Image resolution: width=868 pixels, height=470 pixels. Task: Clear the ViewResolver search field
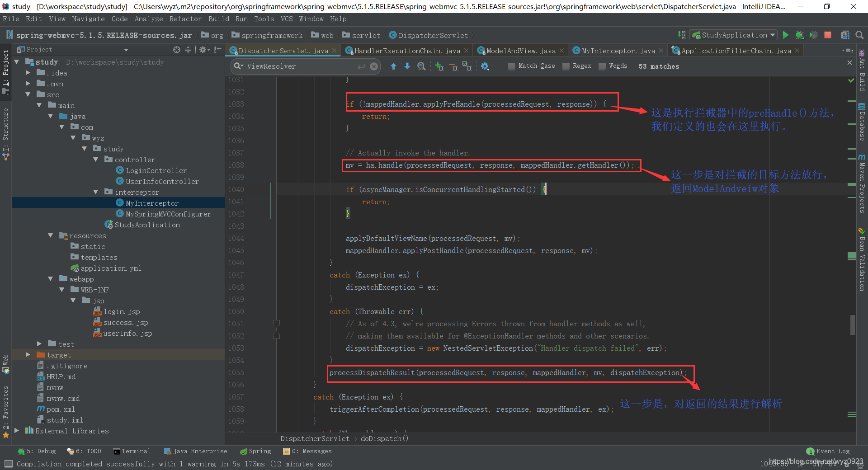point(374,66)
